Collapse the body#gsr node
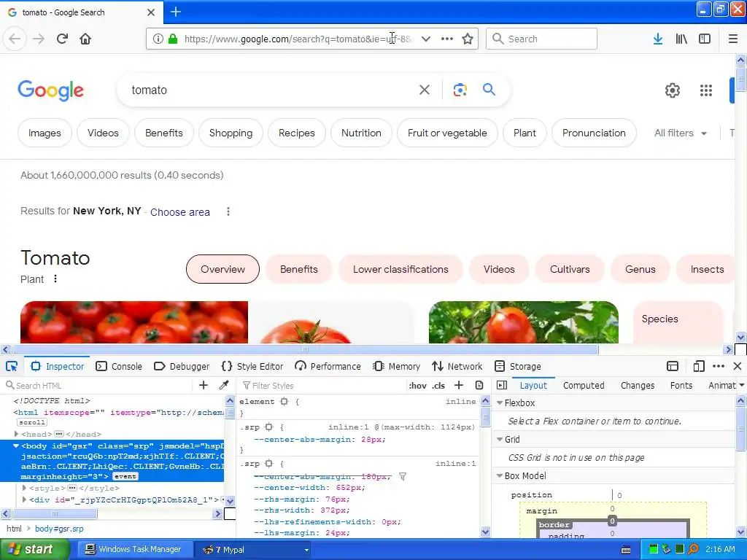The width and height of the screenshot is (747, 560). click(x=16, y=446)
